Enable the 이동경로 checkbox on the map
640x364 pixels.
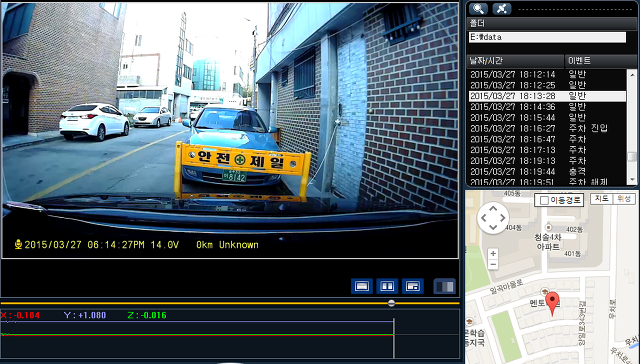544,200
